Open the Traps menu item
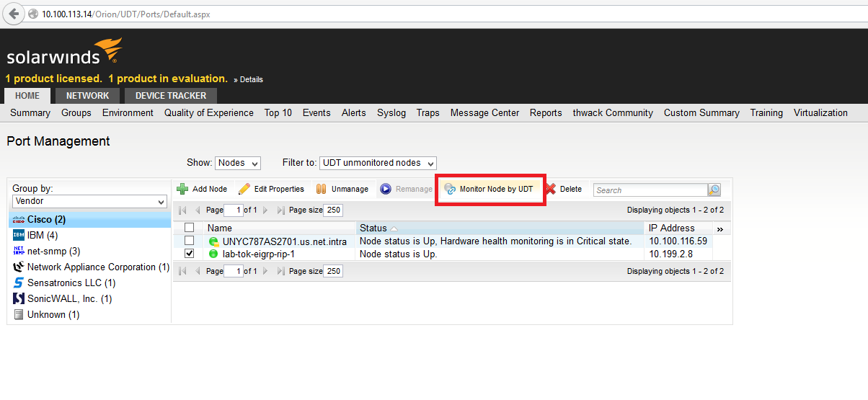Screen dimensions: 868x400 tap(428, 112)
